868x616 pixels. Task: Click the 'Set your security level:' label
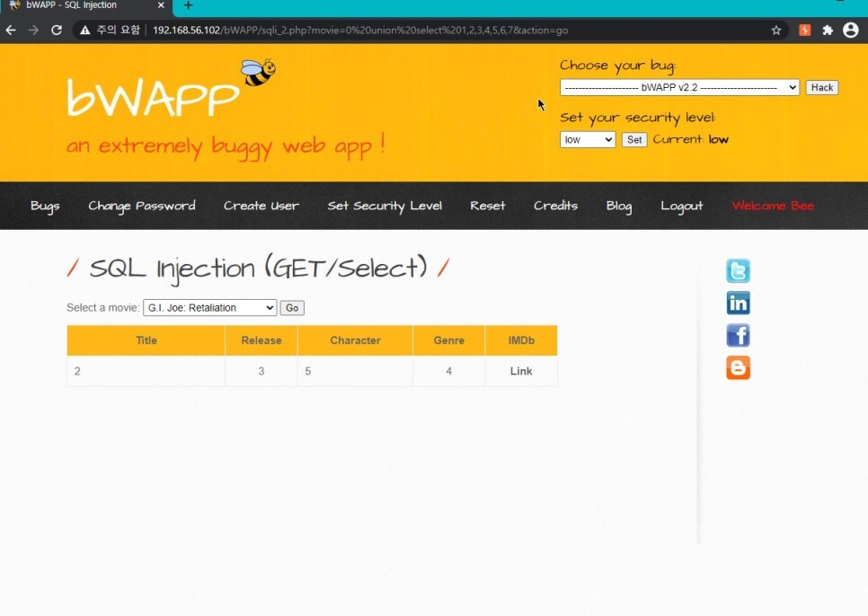coord(638,119)
